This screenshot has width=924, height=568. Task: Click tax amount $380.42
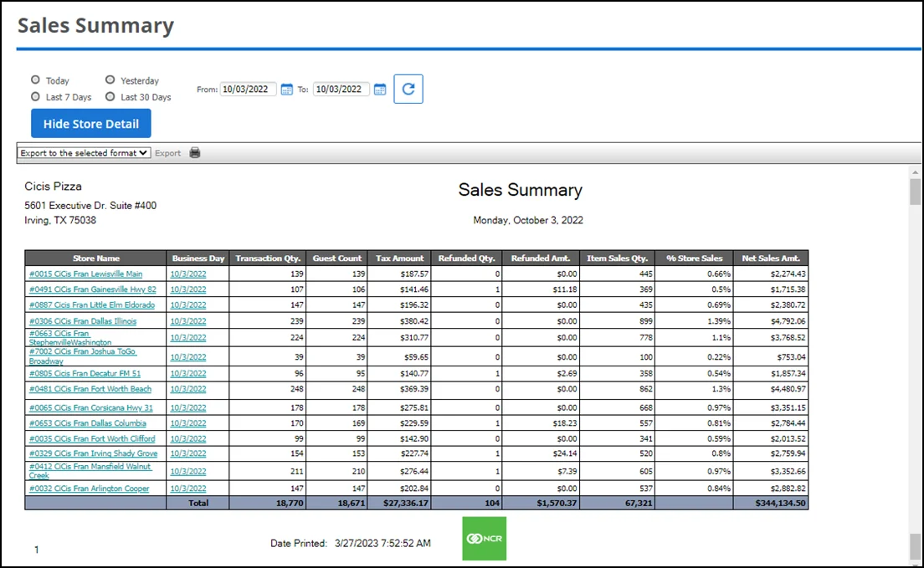point(414,321)
